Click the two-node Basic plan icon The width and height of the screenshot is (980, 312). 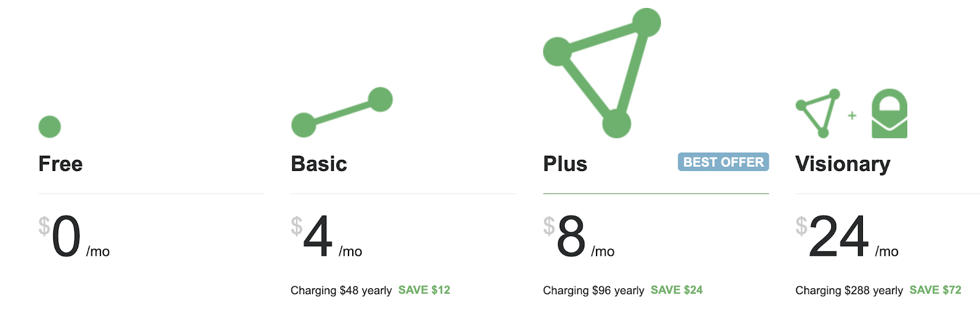(x=342, y=112)
